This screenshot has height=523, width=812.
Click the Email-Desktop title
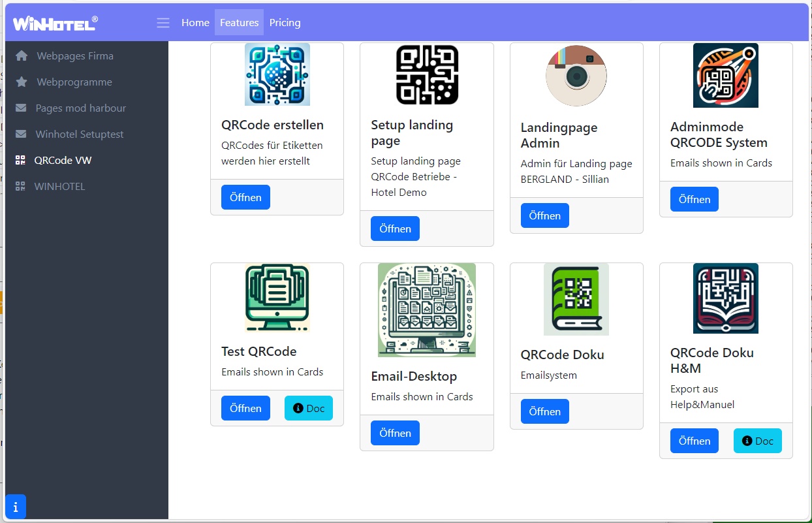pyautogui.click(x=414, y=376)
